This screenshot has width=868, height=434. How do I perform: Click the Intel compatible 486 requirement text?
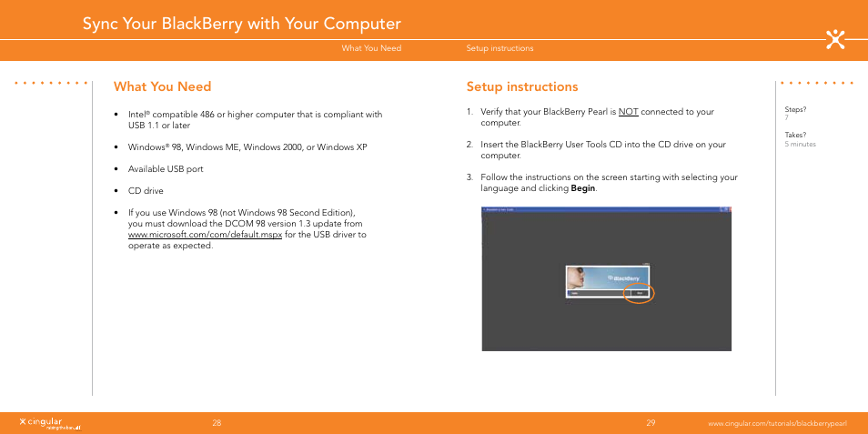(255, 119)
